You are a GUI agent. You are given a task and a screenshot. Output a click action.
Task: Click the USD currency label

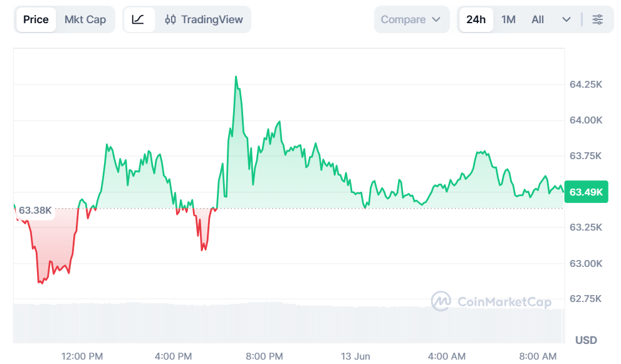586,340
